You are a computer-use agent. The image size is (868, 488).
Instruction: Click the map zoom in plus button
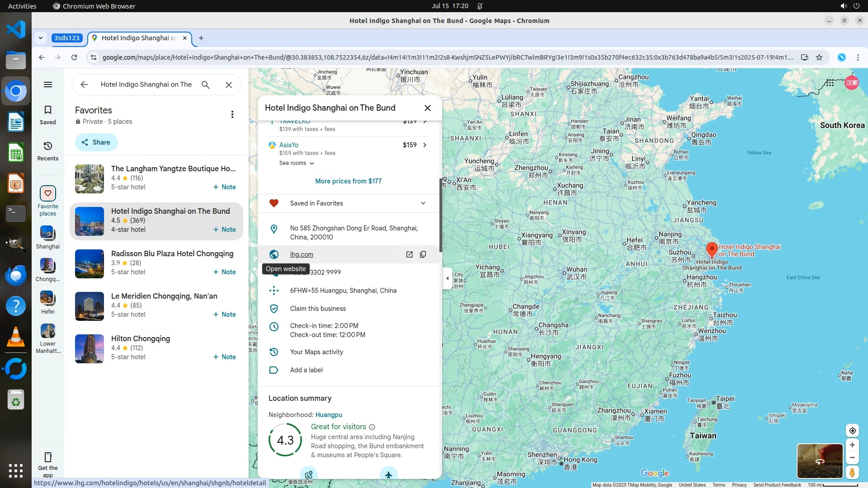pos(852,445)
